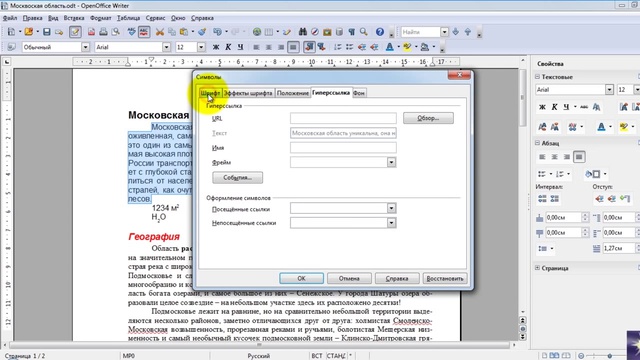Open the Найти search box dropdown arrow
Viewport: 640px width, 360px height.
click(x=444, y=32)
